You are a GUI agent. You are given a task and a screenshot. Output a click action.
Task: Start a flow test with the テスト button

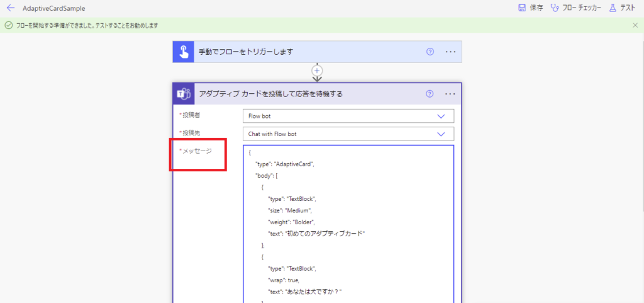(x=622, y=8)
